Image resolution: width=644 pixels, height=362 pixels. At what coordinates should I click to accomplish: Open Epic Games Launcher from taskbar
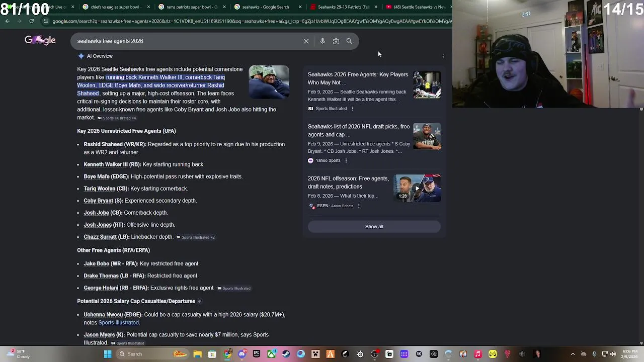coord(257,354)
